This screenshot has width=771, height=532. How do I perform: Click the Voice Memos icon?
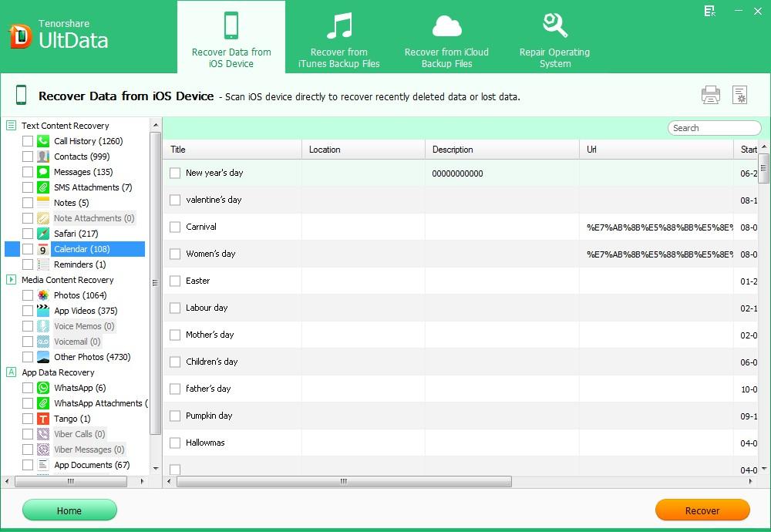pos(43,326)
